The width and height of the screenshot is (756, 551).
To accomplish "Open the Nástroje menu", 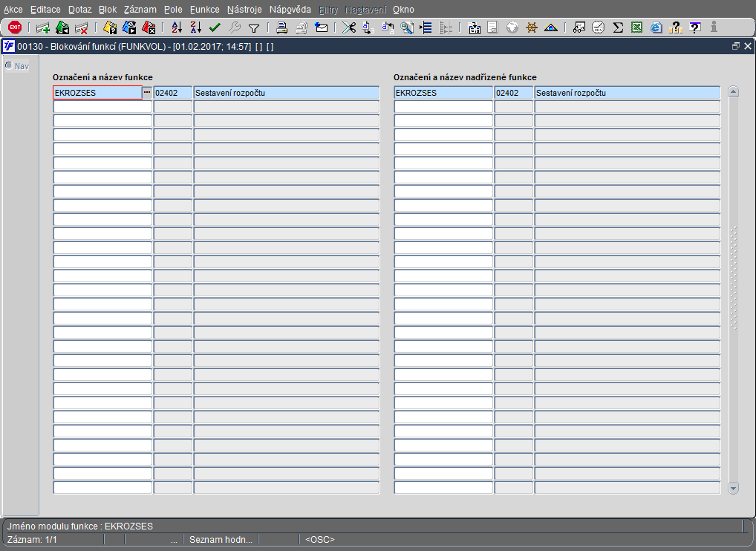I will (x=244, y=10).
